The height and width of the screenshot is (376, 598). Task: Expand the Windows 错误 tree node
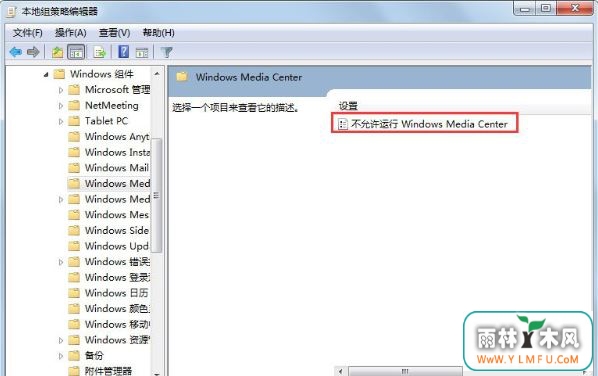(61, 262)
